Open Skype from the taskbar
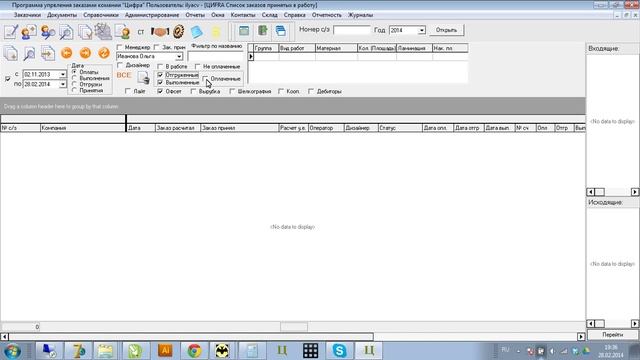 click(339, 351)
